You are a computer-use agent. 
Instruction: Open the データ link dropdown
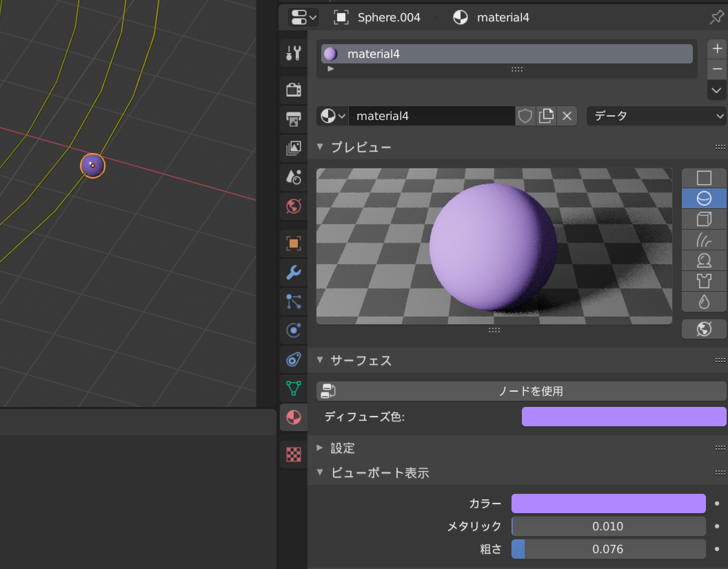[656, 116]
